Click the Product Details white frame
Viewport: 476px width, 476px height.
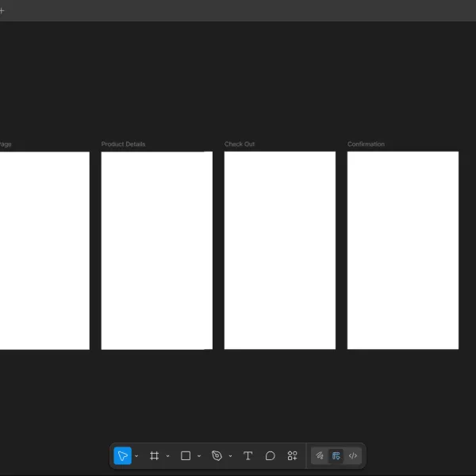[157, 251]
